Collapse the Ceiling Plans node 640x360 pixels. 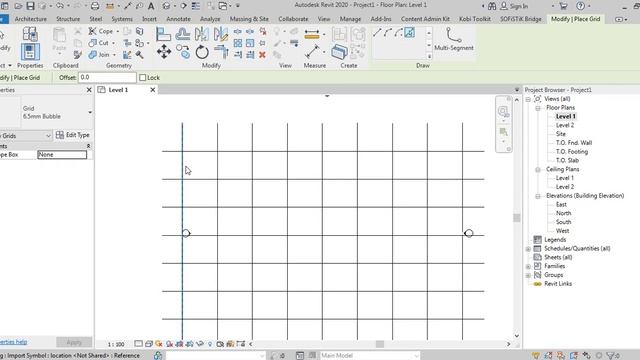538,169
